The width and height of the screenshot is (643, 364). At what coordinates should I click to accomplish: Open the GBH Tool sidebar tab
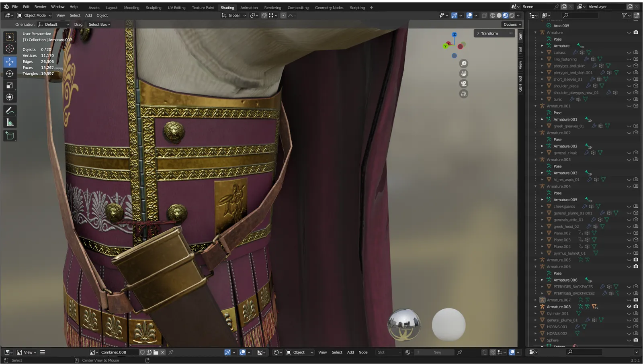(520, 84)
